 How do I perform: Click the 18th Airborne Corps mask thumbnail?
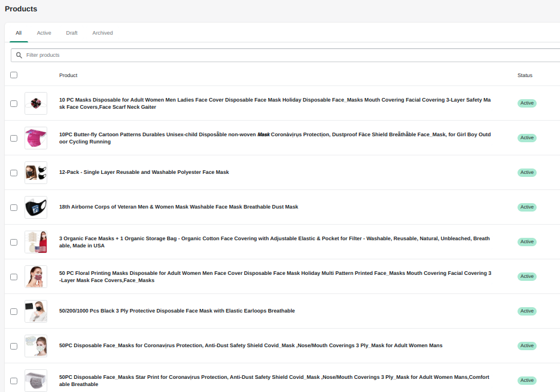tap(36, 207)
